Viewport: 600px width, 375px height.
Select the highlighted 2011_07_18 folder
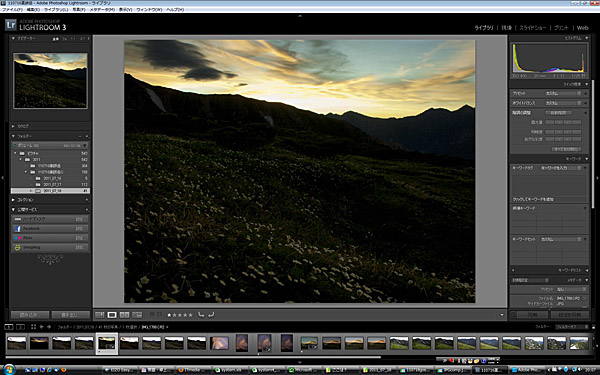pos(50,191)
